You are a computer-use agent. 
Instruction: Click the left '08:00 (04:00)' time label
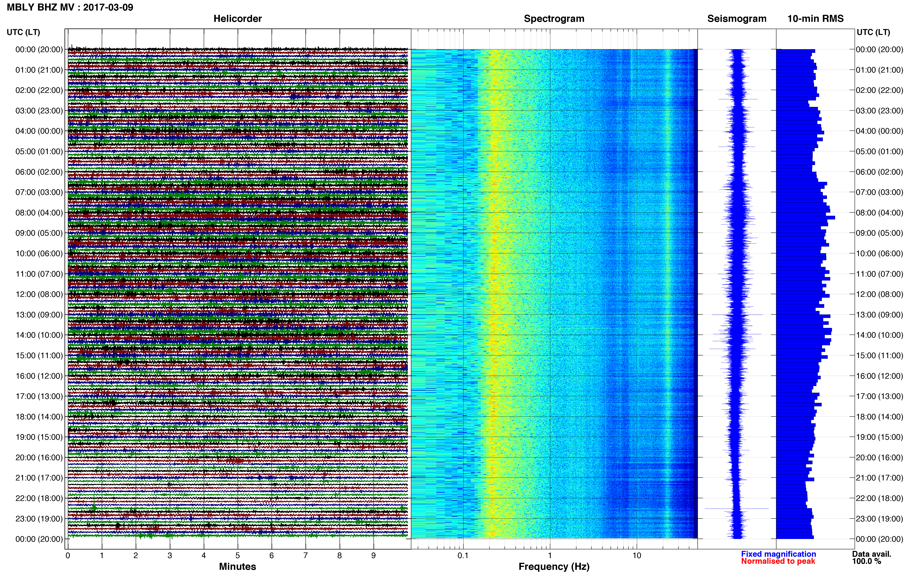pyautogui.click(x=39, y=213)
